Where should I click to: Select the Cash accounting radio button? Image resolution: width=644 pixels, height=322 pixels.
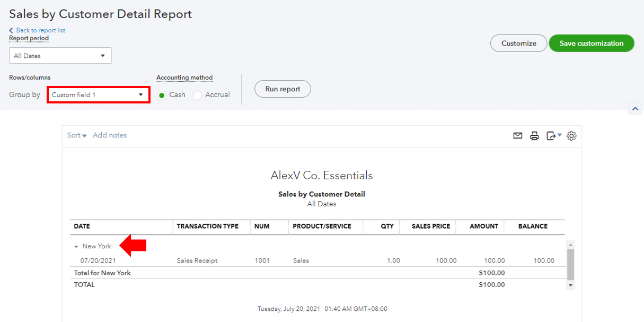coord(162,94)
